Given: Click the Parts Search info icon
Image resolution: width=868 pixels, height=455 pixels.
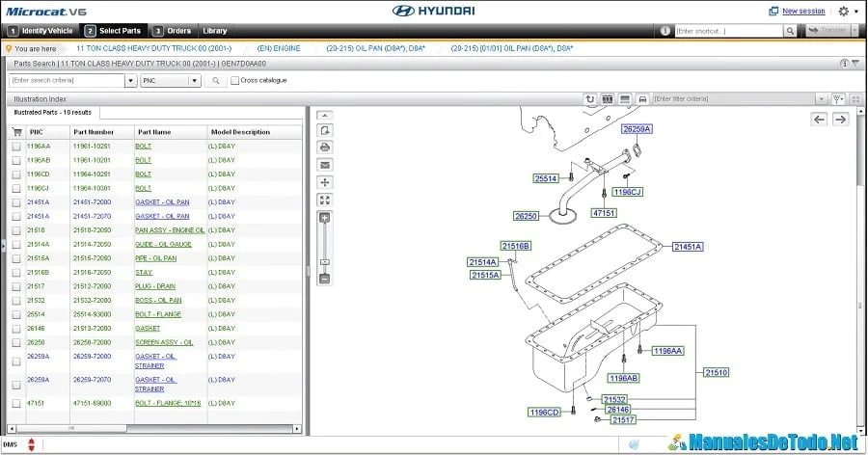Looking at the screenshot, I should point(844,64).
